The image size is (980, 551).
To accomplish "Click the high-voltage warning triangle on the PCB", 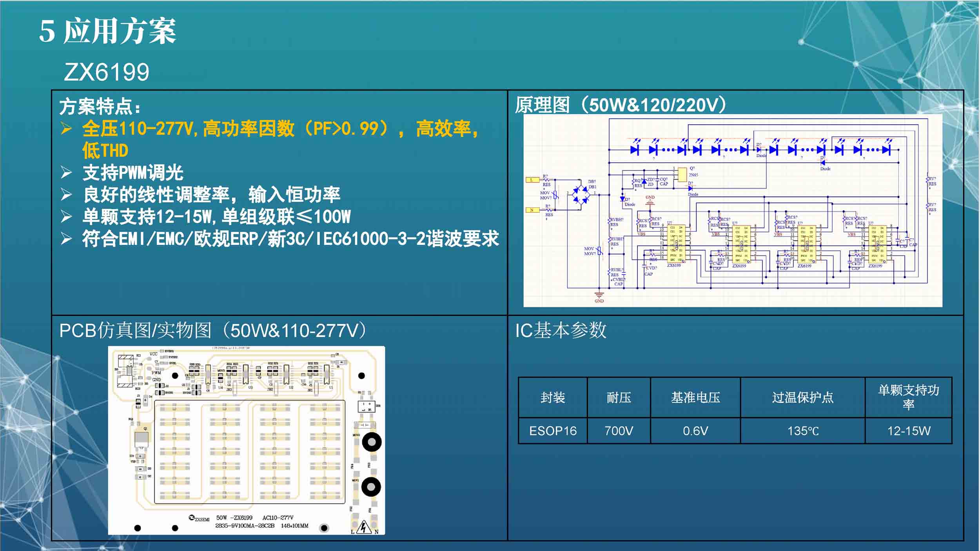I will click(x=364, y=527).
